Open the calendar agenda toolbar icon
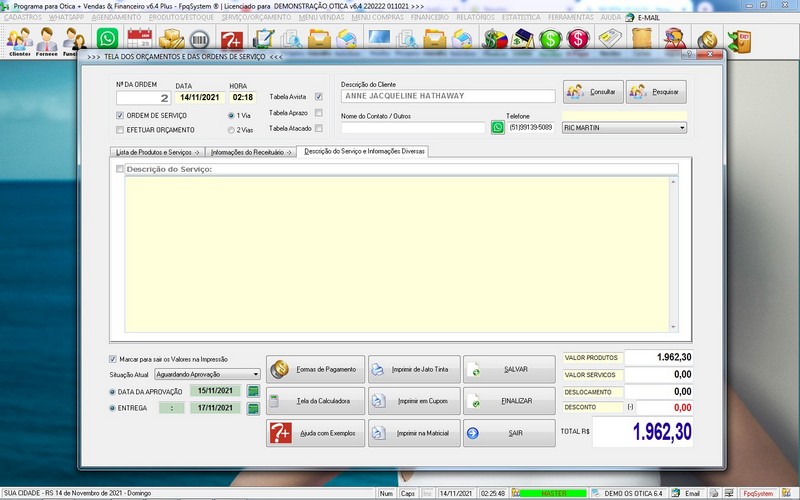Viewport: 800px width, 500px height. [x=139, y=39]
